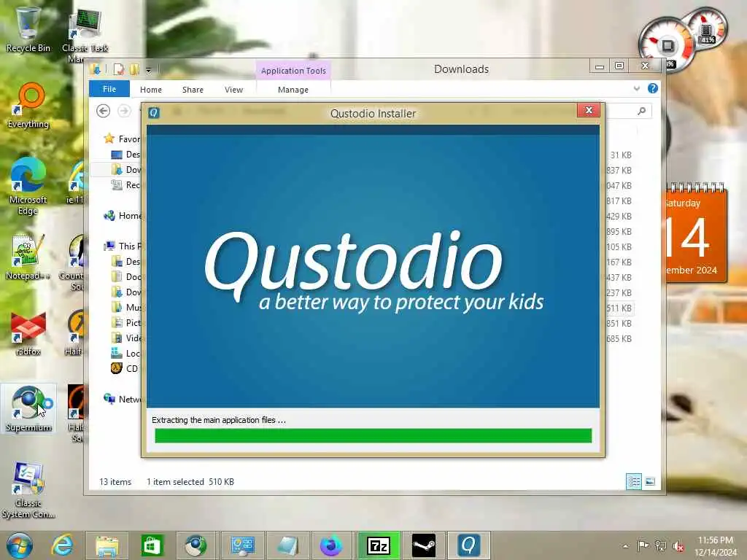Open Control Panel taskbar icon

point(242,545)
